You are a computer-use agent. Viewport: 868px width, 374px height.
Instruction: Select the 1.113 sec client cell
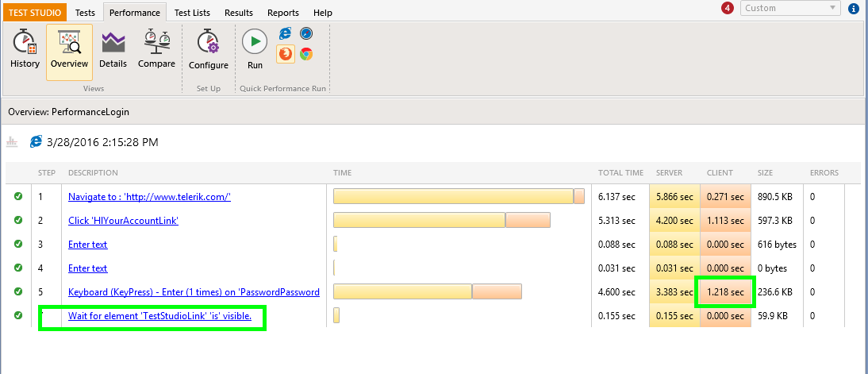[725, 221]
